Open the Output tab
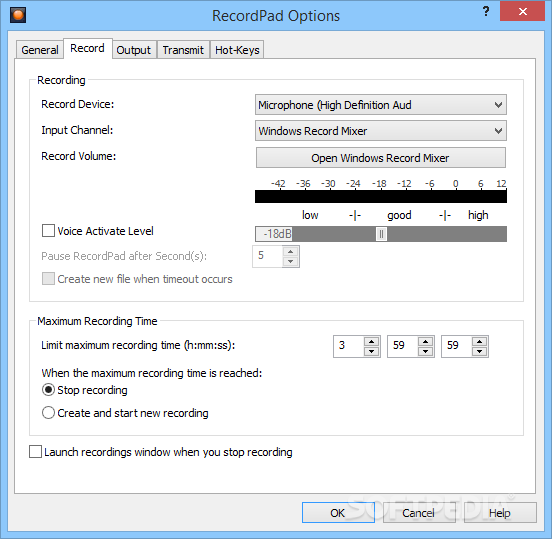Viewport: 552px width, 539px height. (x=133, y=50)
